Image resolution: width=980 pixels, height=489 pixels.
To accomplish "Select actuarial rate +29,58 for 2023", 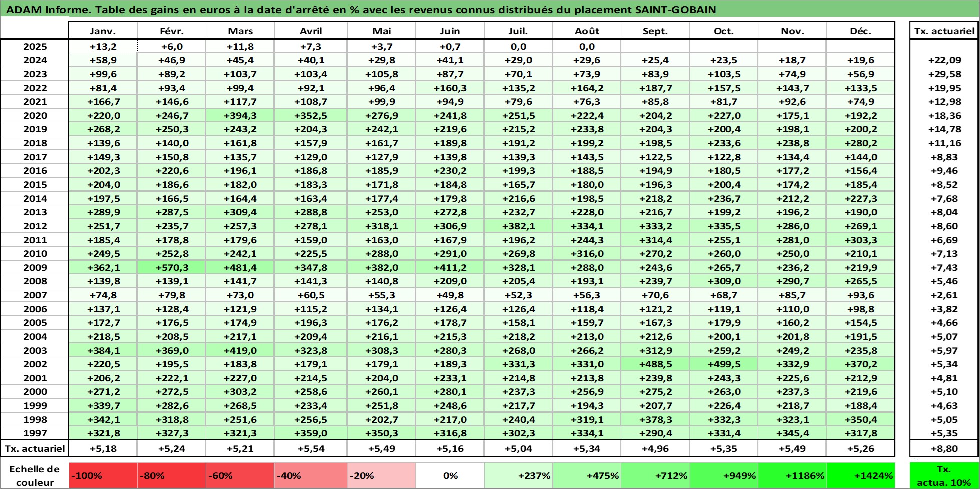I will 944,74.
